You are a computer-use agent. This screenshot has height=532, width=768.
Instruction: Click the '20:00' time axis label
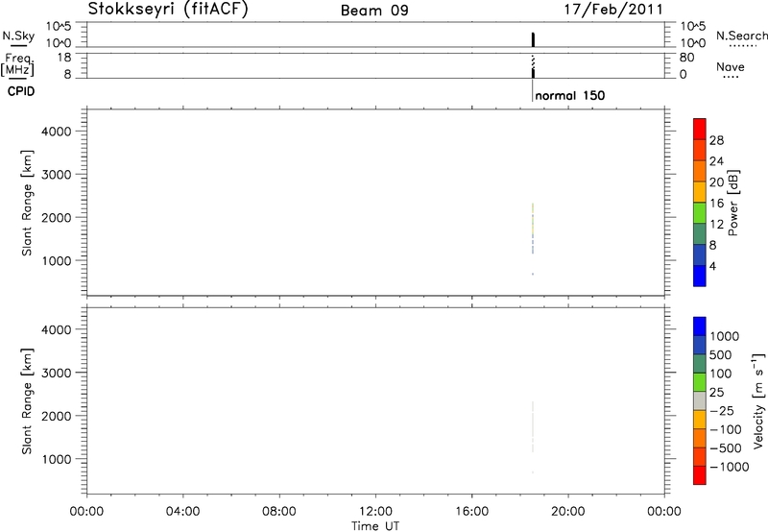tap(568, 512)
